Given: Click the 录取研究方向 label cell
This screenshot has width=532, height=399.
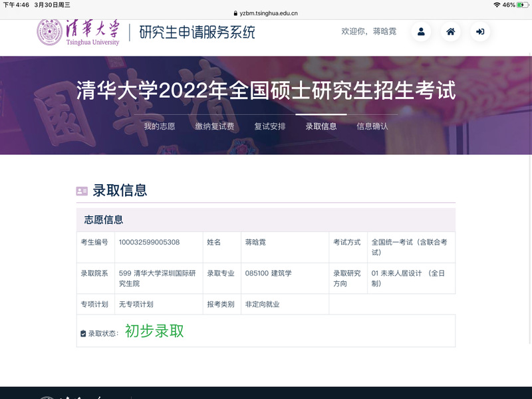Looking at the screenshot, I should click(348, 278).
